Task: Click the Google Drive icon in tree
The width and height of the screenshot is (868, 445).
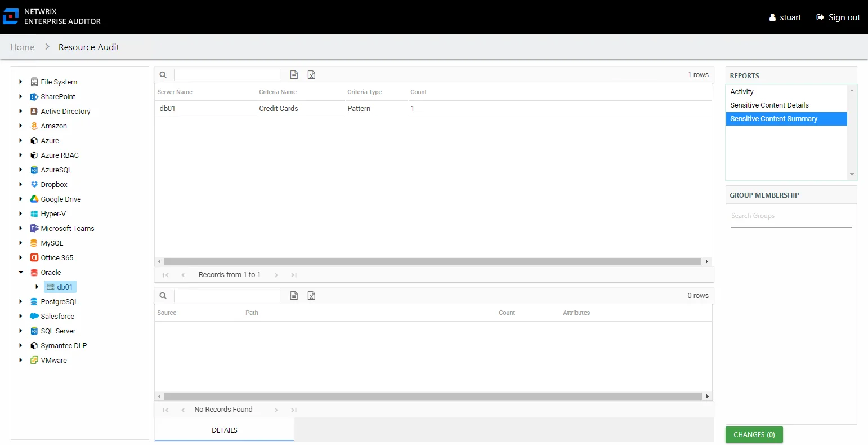Action: (34, 199)
